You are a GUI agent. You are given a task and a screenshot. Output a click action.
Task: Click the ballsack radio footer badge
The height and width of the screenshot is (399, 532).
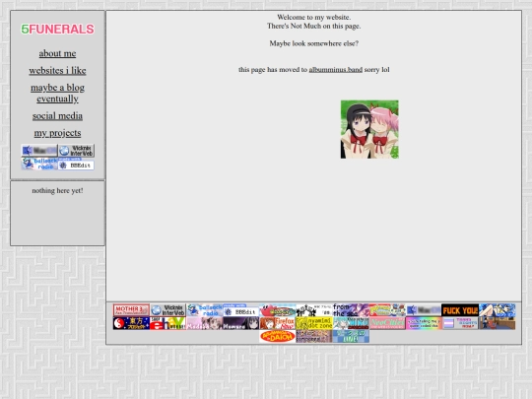pyautogui.click(x=205, y=310)
